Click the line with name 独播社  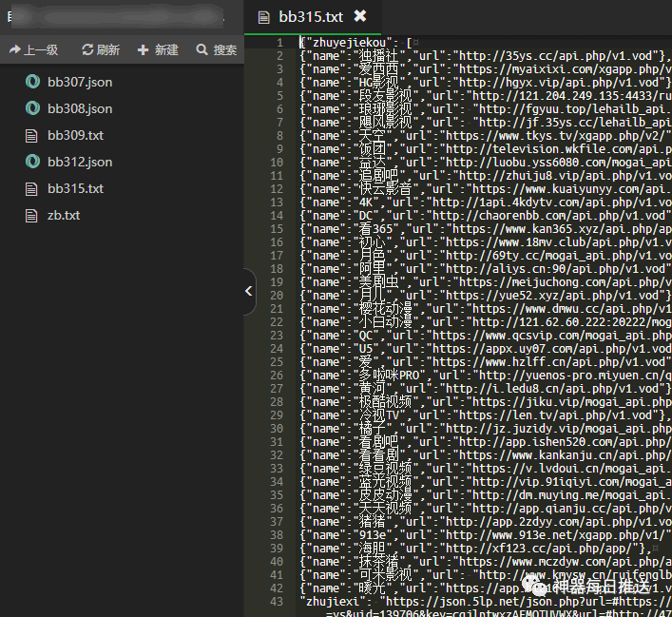click(485, 56)
